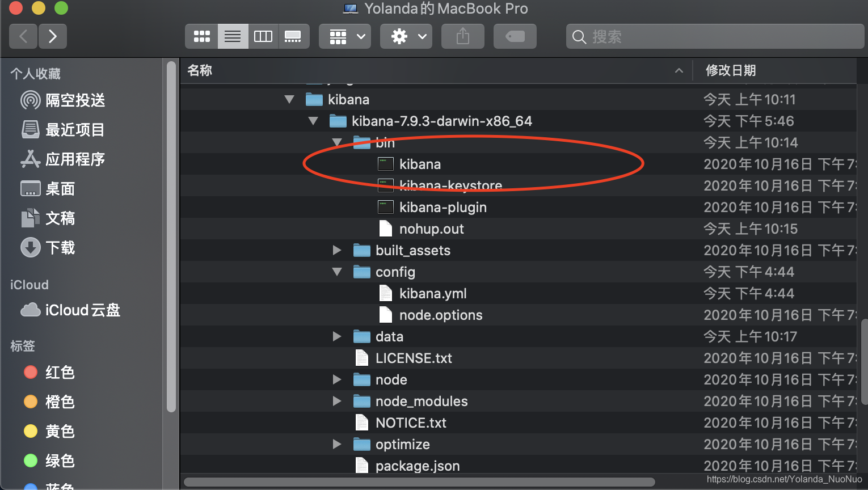This screenshot has height=490, width=868.
Task: Switch to gallery view
Action: [293, 37]
